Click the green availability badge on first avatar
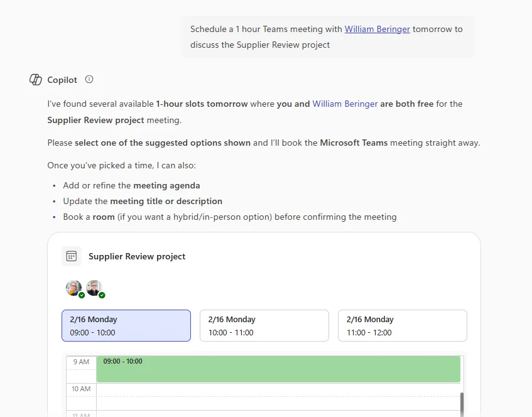This screenshot has width=532, height=417. click(x=82, y=295)
